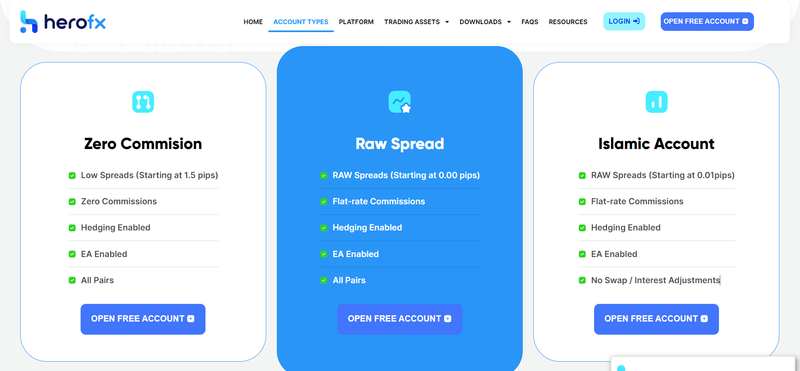The height and width of the screenshot is (371, 800).
Task: Click the Raw Spread heading
Action: (x=399, y=144)
